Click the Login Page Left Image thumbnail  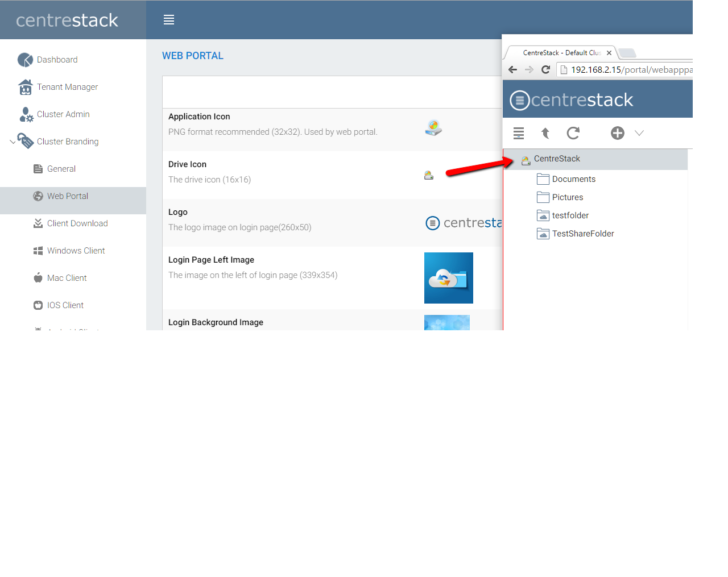coord(449,278)
